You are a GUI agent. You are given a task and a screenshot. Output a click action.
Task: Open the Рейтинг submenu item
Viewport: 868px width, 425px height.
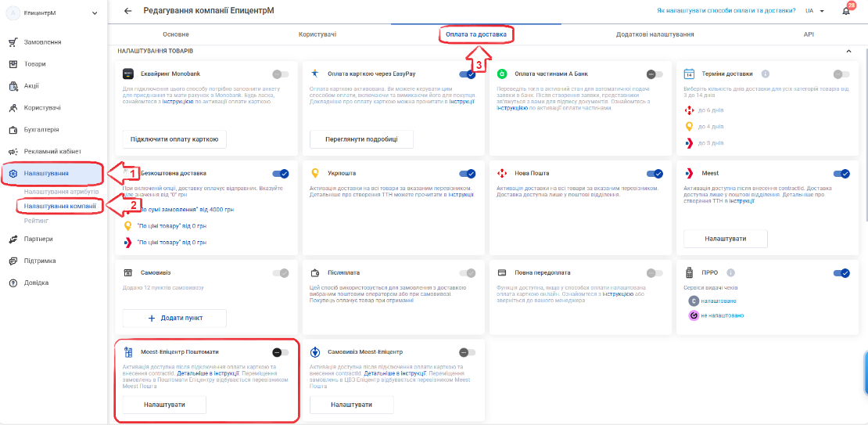(36, 221)
